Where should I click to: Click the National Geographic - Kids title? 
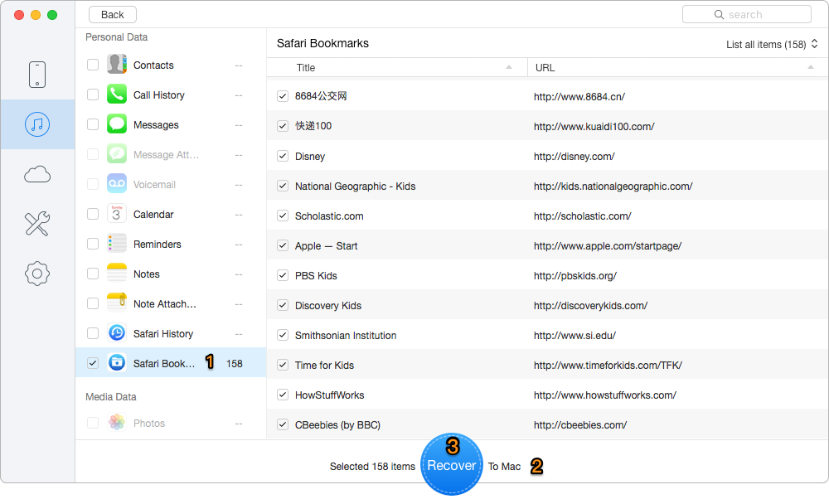tap(356, 187)
